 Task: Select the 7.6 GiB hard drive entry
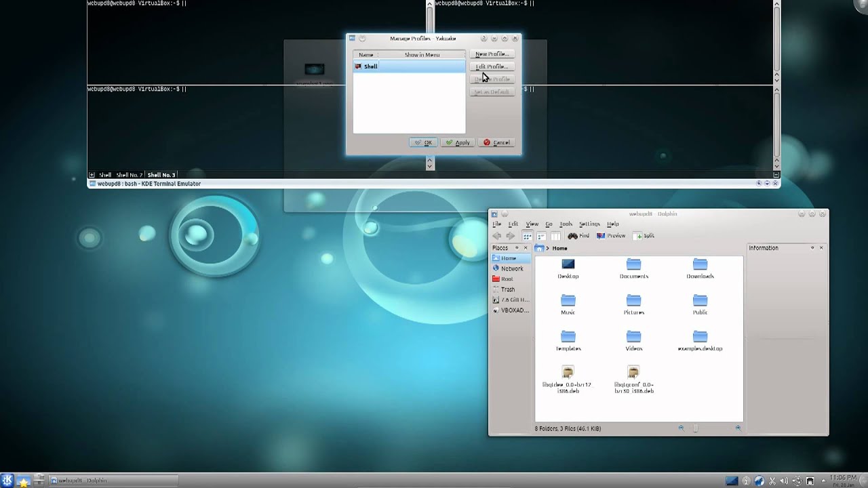tap(510, 300)
